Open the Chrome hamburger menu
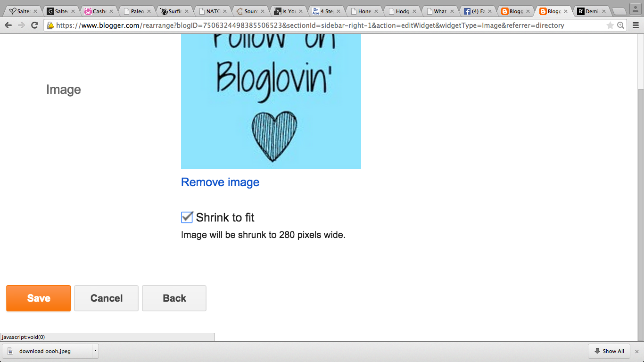 click(636, 25)
